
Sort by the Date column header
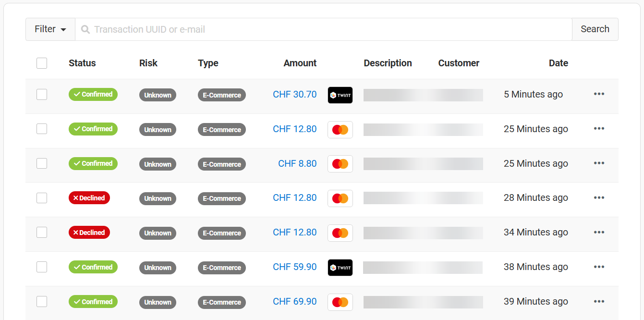[x=558, y=63]
